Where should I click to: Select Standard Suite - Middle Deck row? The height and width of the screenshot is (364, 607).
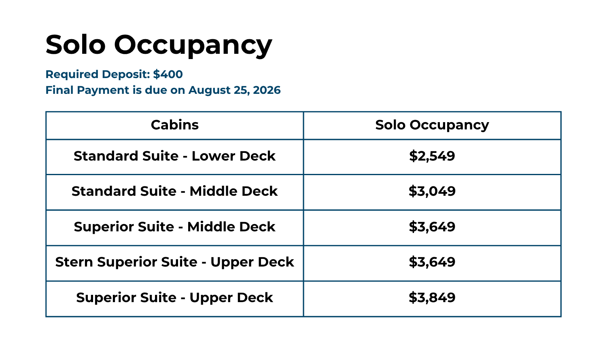pos(303,192)
